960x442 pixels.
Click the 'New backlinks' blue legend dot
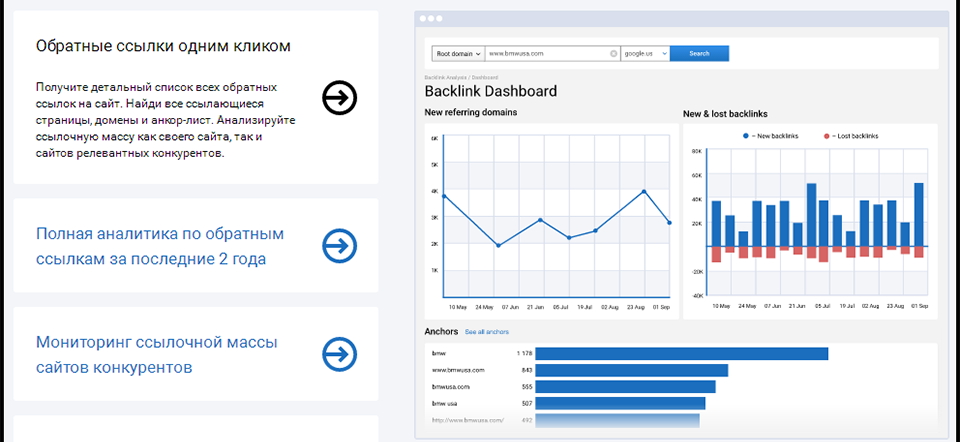(x=746, y=136)
